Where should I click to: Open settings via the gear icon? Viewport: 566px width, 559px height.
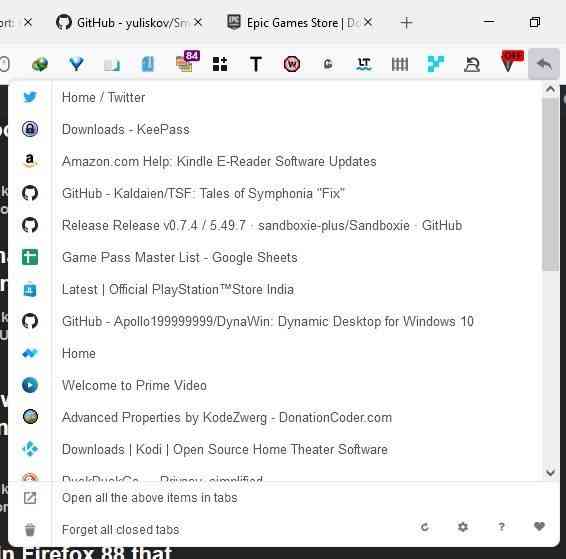tap(463, 527)
